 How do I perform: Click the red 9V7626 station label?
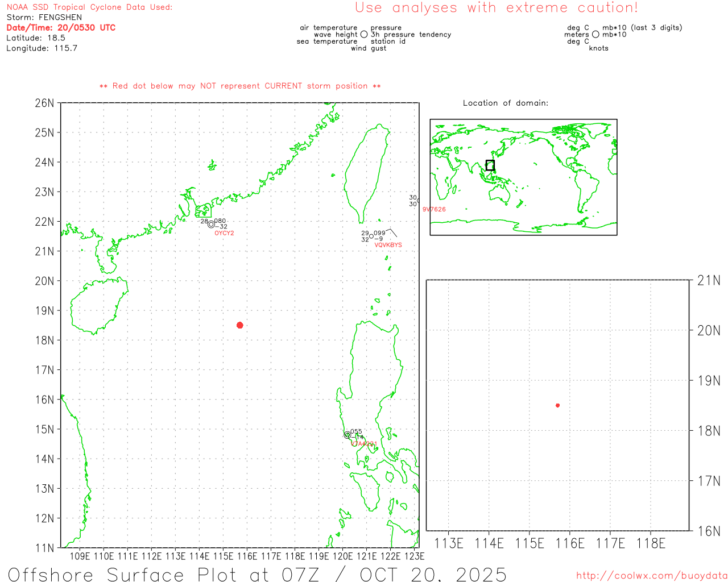[x=434, y=210]
